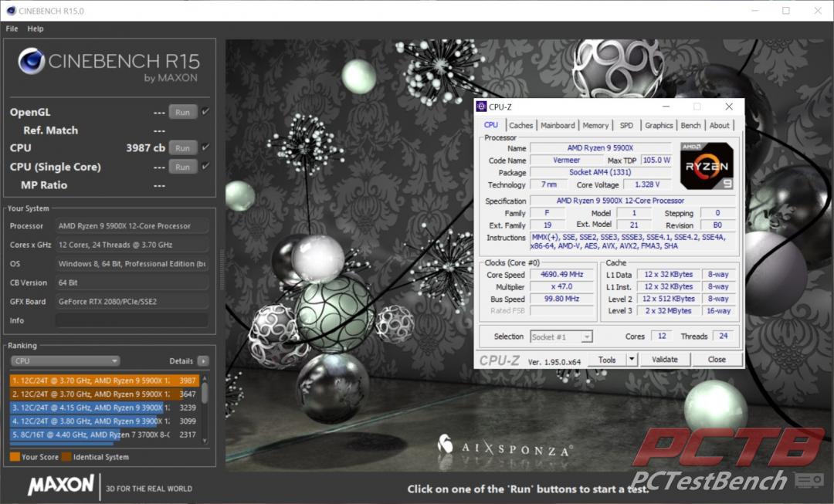This screenshot has width=834, height=504.
Task: Run the OpenGL benchmark
Action: click(x=182, y=112)
